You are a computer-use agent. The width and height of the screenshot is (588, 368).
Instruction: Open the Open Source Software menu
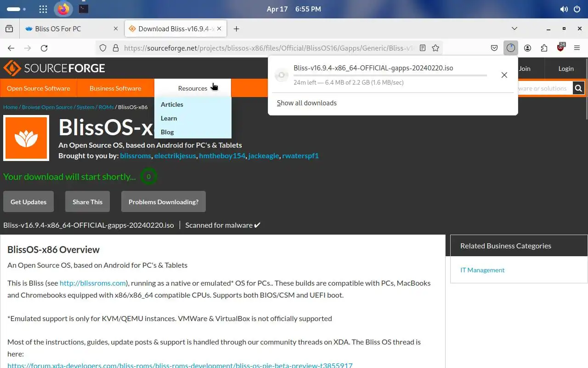[39, 88]
